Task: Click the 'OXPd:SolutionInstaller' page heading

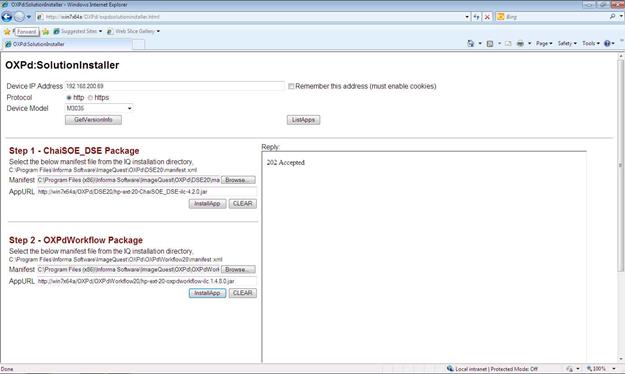Action: pos(62,65)
